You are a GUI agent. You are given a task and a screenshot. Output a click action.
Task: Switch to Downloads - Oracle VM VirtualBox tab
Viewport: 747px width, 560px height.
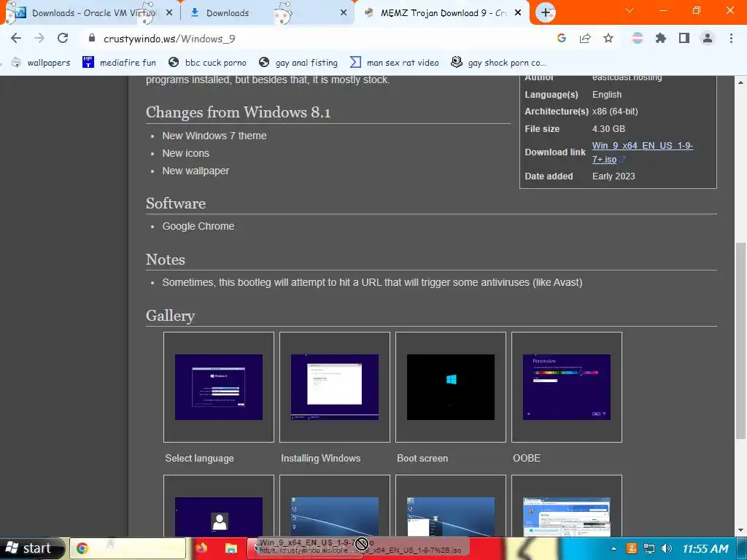[x=90, y=13]
